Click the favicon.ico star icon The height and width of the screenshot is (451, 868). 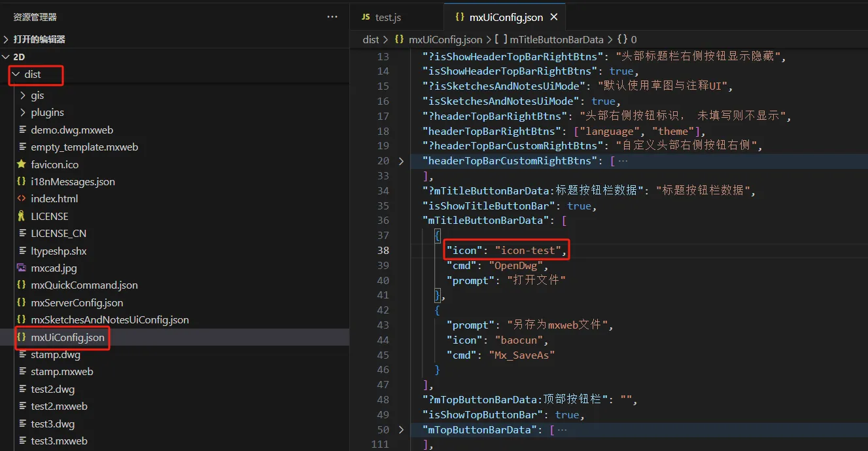[x=22, y=164]
